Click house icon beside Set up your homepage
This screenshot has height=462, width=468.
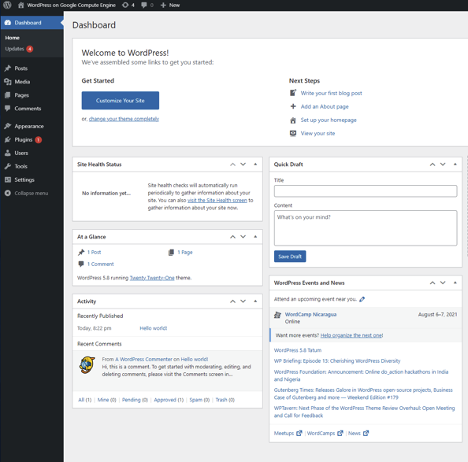click(x=293, y=120)
